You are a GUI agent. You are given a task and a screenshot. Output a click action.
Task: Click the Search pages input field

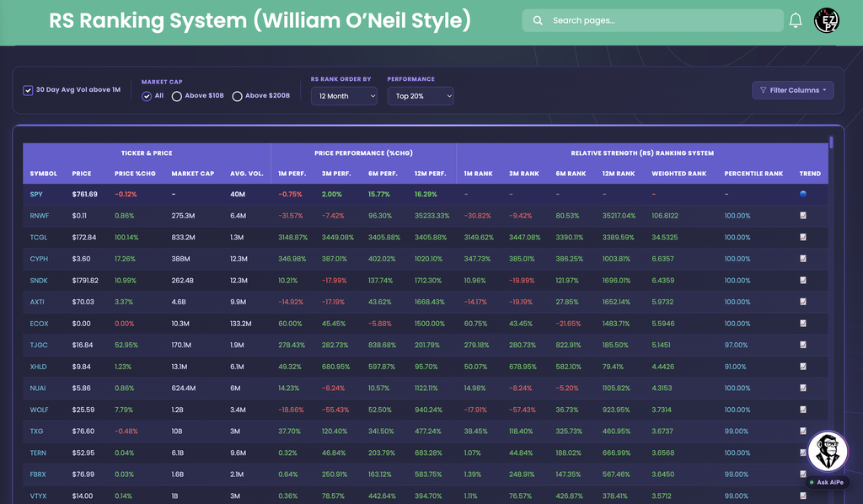653,20
